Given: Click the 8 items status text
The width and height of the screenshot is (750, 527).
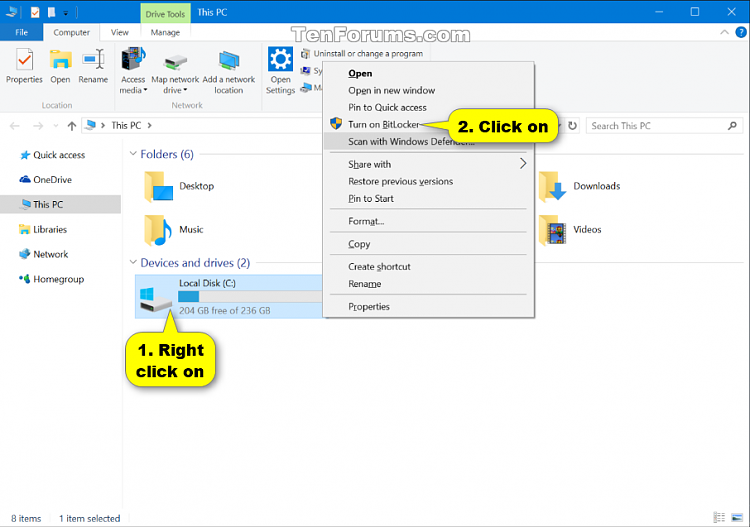Looking at the screenshot, I should [26, 518].
